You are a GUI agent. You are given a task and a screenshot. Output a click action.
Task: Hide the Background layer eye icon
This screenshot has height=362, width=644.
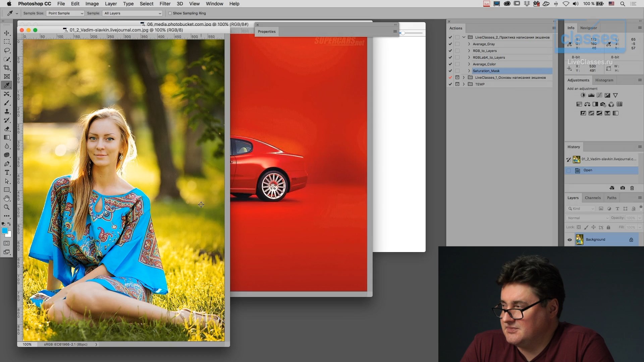click(x=570, y=240)
